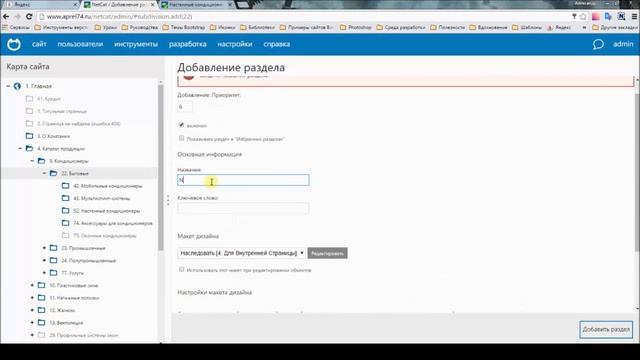Collapse the 4. Каталог продукции node
Viewport: 640px width, 360px height.
(x=20, y=148)
